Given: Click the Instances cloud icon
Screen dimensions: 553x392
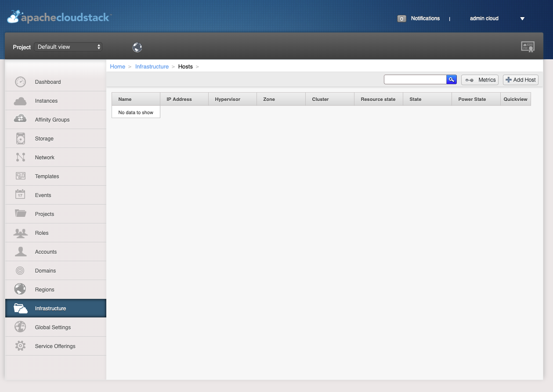Looking at the screenshot, I should pos(20,101).
